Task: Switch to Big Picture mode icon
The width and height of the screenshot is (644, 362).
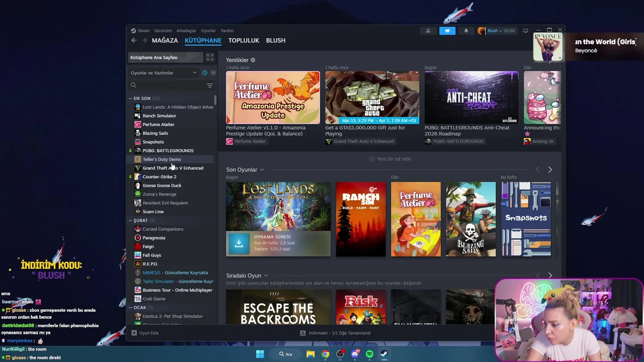Action: click(525, 31)
